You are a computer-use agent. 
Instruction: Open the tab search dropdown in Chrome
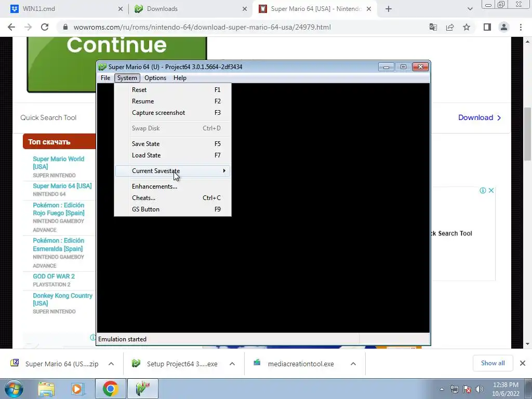[470, 9]
